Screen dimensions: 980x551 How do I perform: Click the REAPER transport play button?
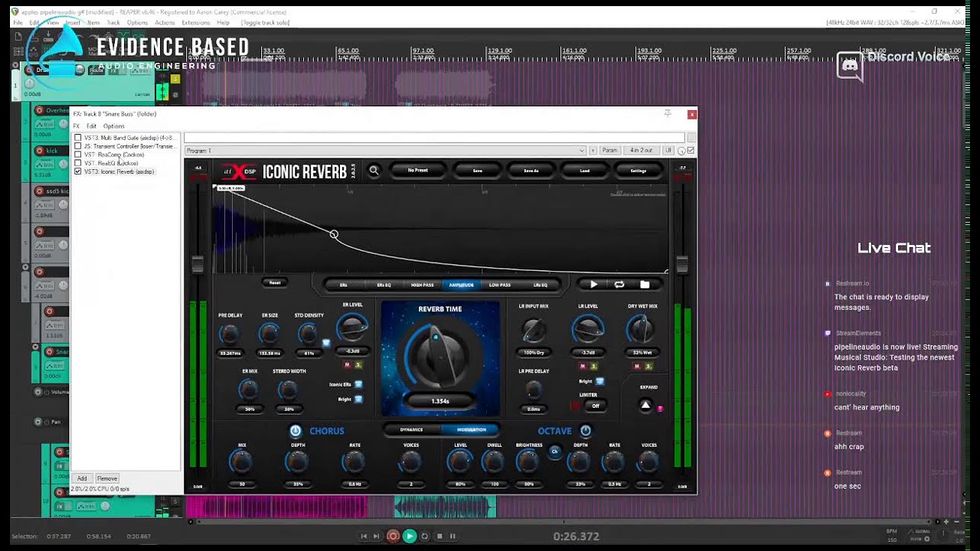(410, 536)
